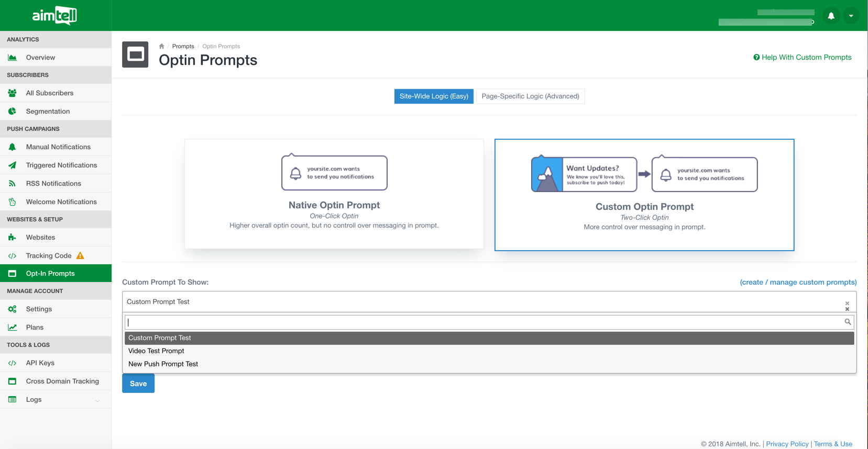This screenshot has height=449, width=868.
Task: Click the Welcome Notifications hand icon
Action: point(12,202)
